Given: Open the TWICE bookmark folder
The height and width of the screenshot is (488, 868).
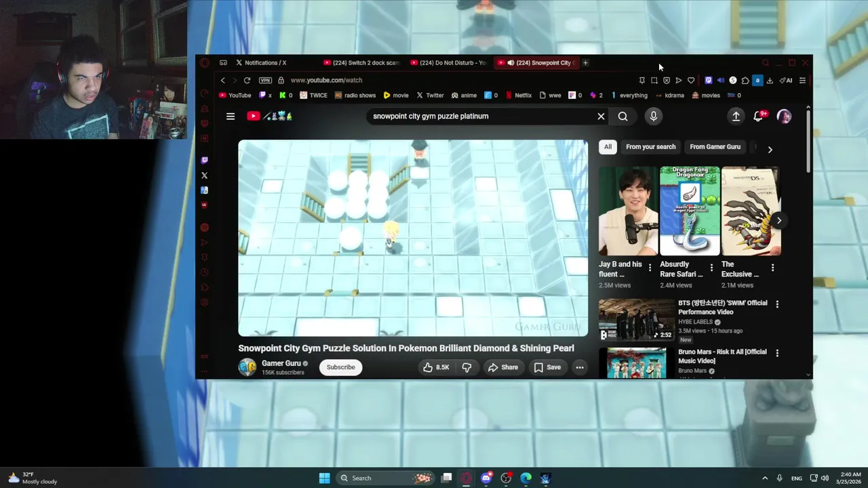Looking at the screenshot, I should (x=313, y=96).
